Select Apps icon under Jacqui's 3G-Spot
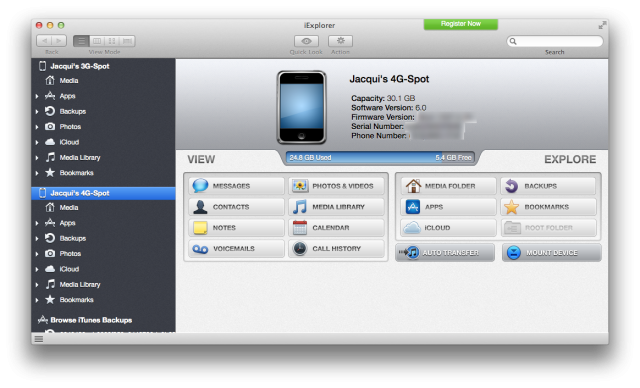 [x=50, y=95]
